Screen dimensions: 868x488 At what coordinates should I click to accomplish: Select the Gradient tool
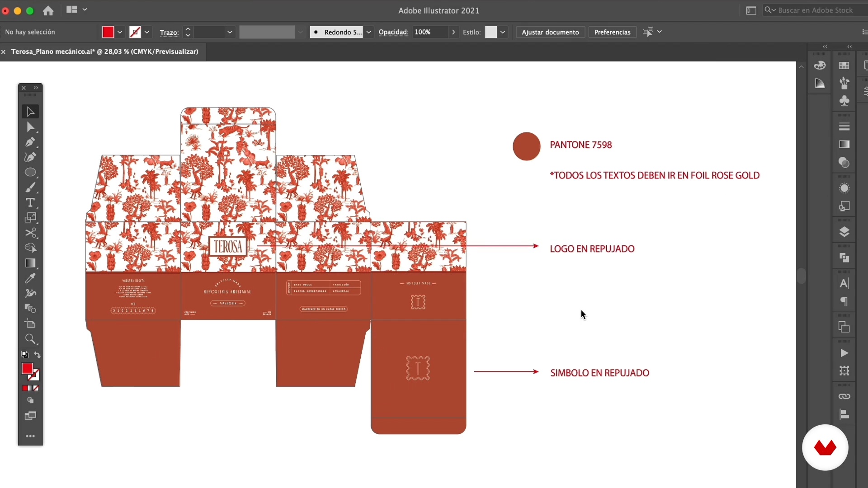(x=30, y=263)
